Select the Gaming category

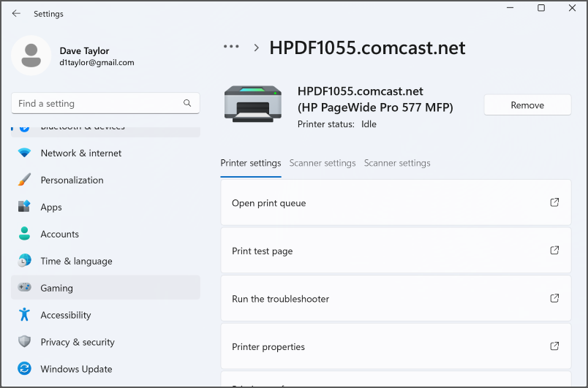[x=105, y=288]
